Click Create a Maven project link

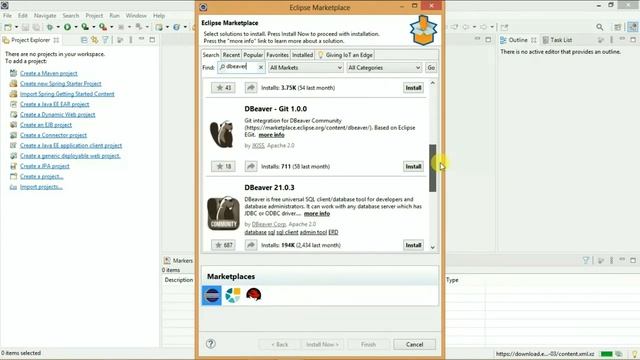pyautogui.click(x=49, y=73)
